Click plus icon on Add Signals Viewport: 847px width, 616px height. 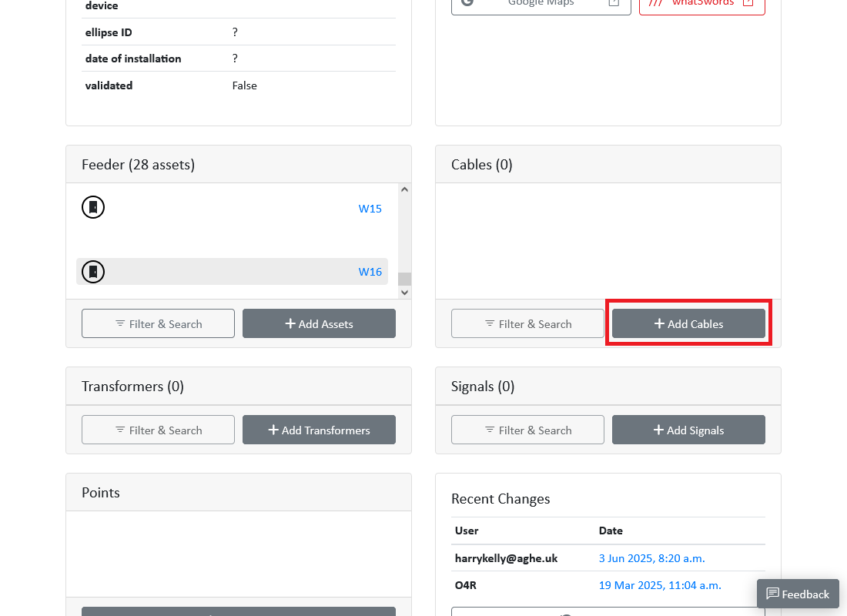click(658, 430)
